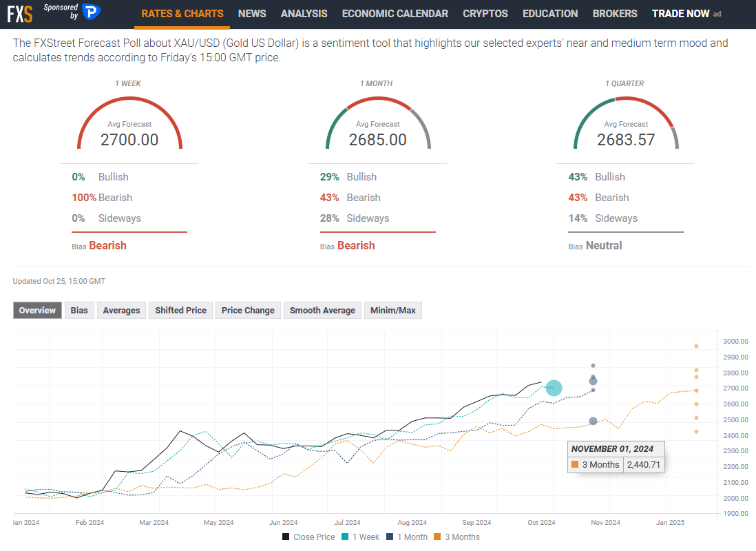This screenshot has height=551, width=756.
Task: Click the orange 3 Months color swatch in the tooltip
Action: point(576,464)
